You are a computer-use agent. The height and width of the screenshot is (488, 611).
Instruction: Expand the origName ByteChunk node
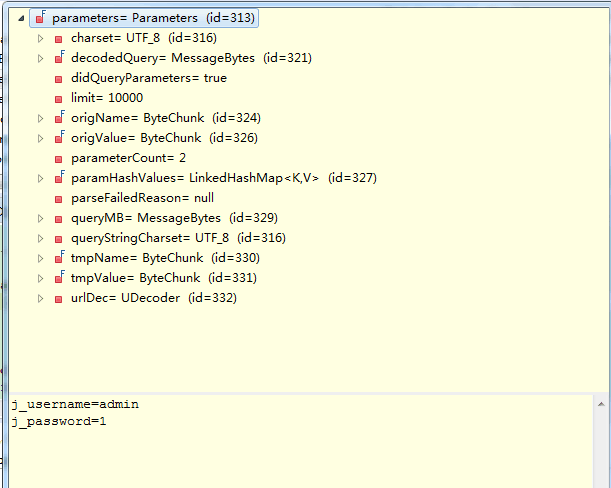tap(40, 118)
